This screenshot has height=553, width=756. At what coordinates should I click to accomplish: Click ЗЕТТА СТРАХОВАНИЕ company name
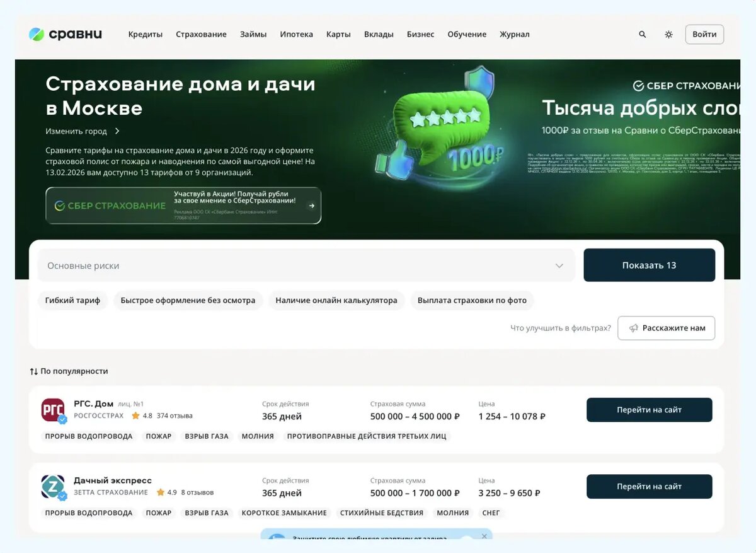[111, 492]
